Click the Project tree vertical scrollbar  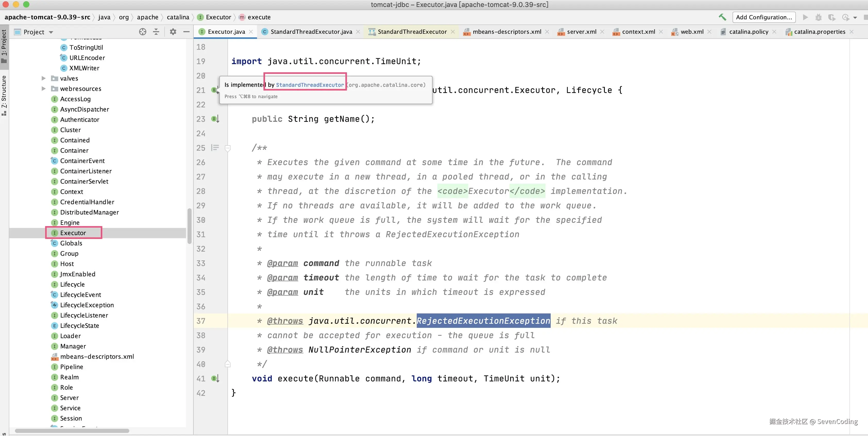click(x=189, y=226)
